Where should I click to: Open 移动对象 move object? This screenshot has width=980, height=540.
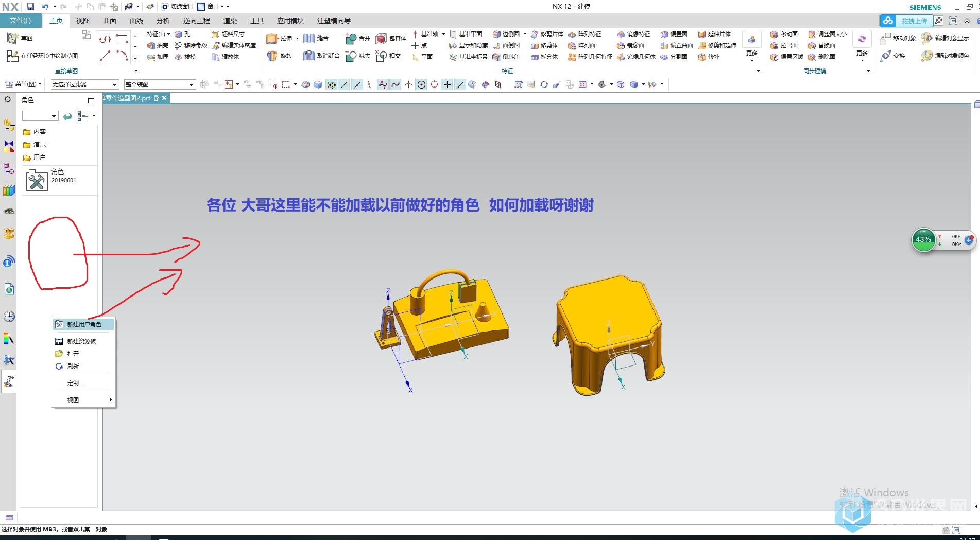pyautogui.click(x=898, y=38)
